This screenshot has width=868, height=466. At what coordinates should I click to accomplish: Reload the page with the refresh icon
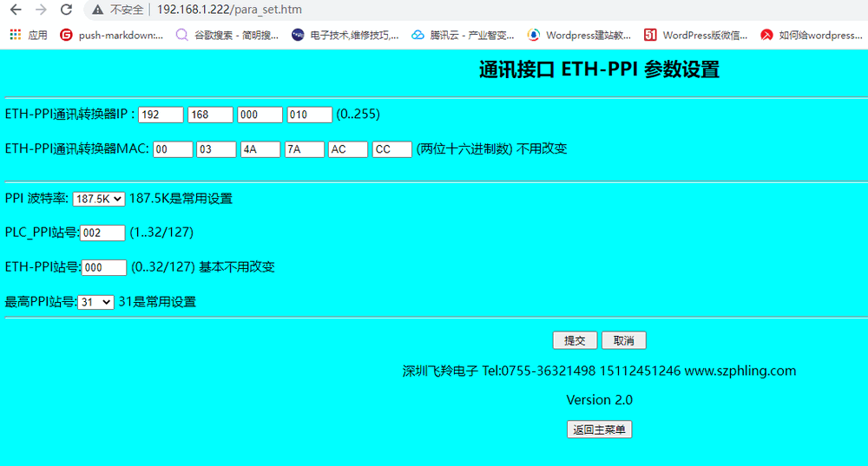click(67, 10)
